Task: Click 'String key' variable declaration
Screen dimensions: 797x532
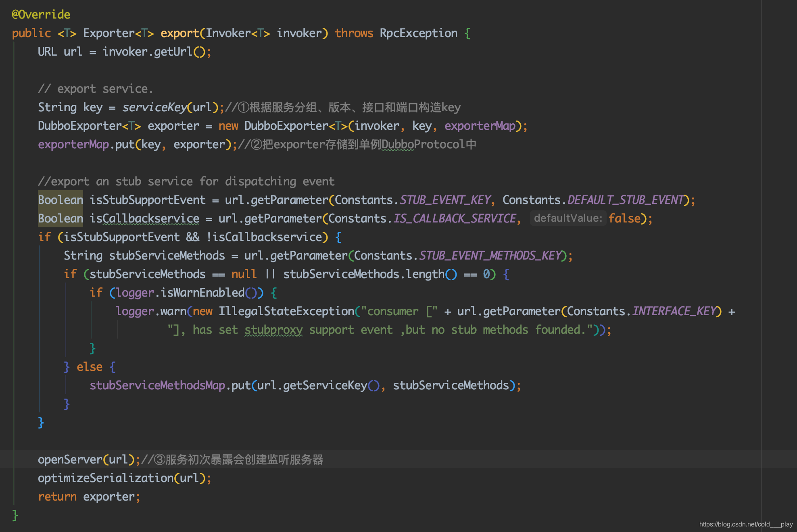Action: pyautogui.click(x=70, y=107)
